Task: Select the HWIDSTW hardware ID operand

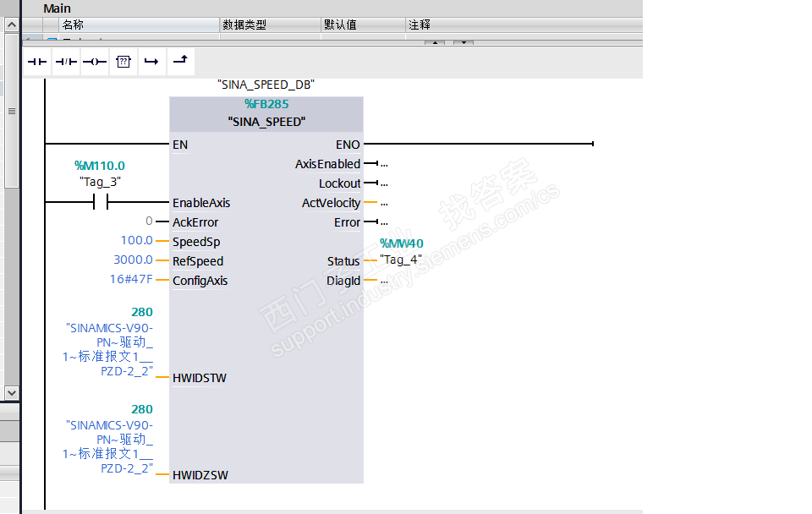Action: (x=108, y=349)
